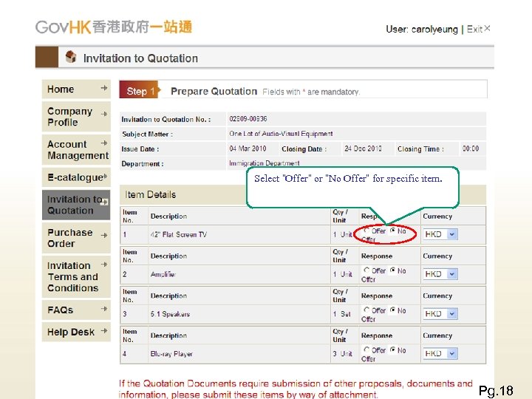This screenshot has height=399, width=532.
Task: Click the Prepare Quotation heading
Action: (x=214, y=92)
